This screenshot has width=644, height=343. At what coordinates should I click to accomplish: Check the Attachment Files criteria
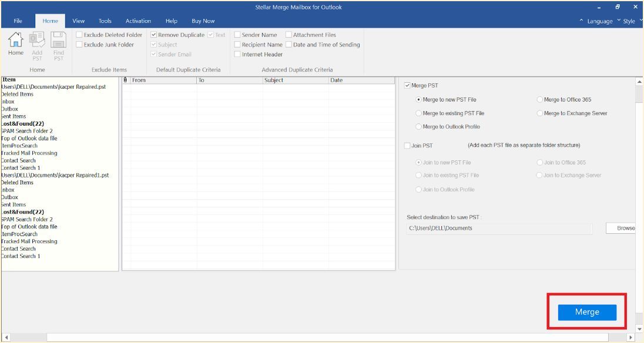289,35
